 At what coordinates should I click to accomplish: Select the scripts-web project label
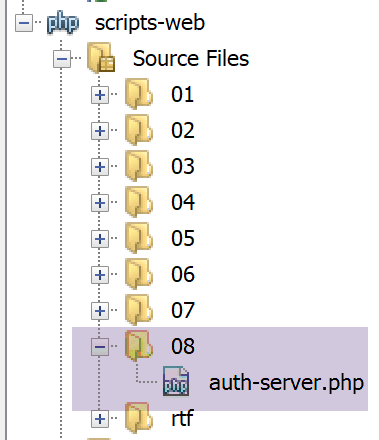pyautogui.click(x=150, y=23)
